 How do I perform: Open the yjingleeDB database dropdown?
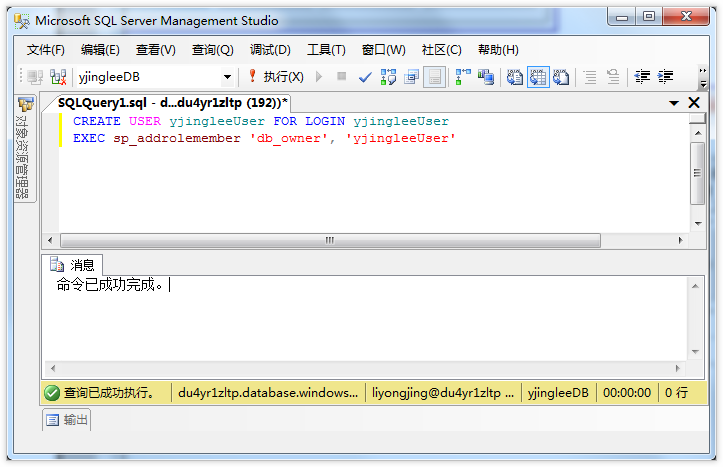tap(227, 77)
